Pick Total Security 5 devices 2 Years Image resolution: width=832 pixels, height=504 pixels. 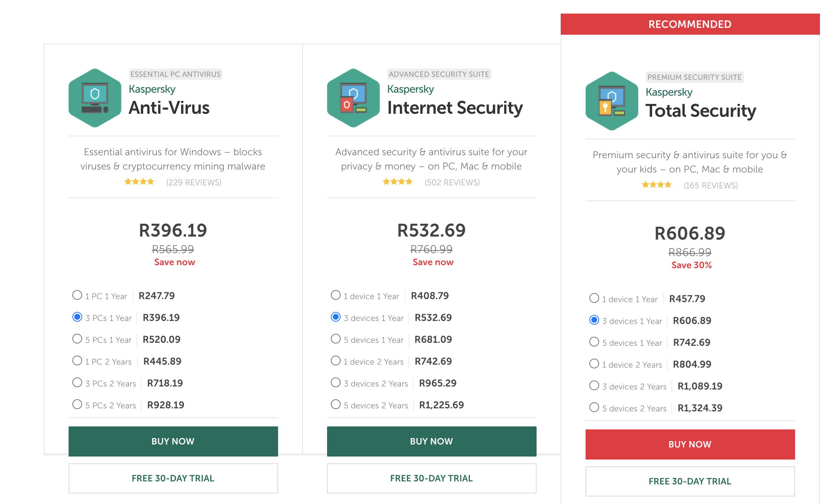click(594, 408)
